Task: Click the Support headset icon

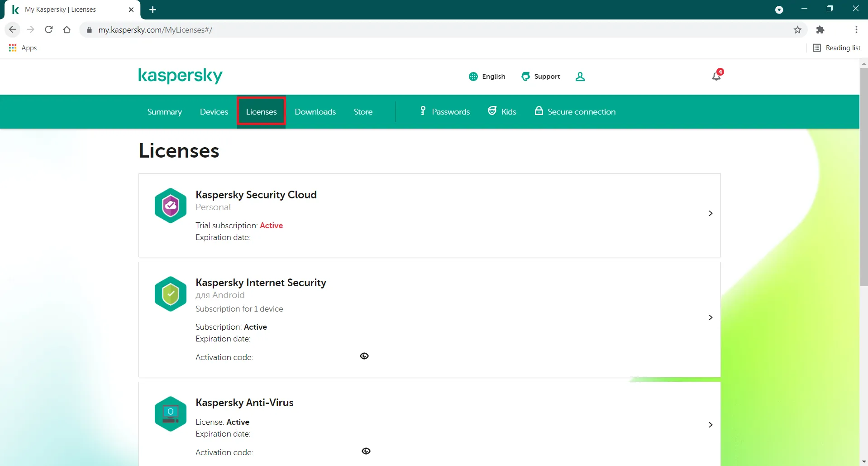Action: pyautogui.click(x=525, y=76)
